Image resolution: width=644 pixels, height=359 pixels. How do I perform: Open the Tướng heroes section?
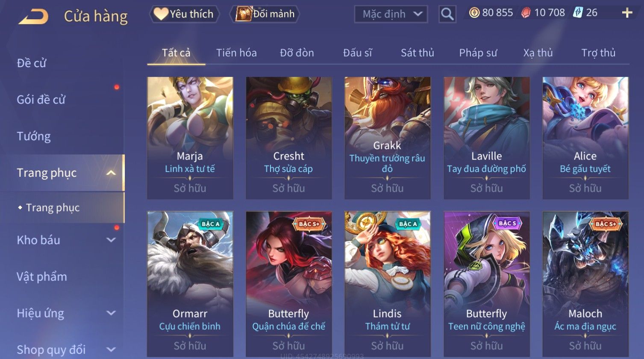[x=34, y=136]
